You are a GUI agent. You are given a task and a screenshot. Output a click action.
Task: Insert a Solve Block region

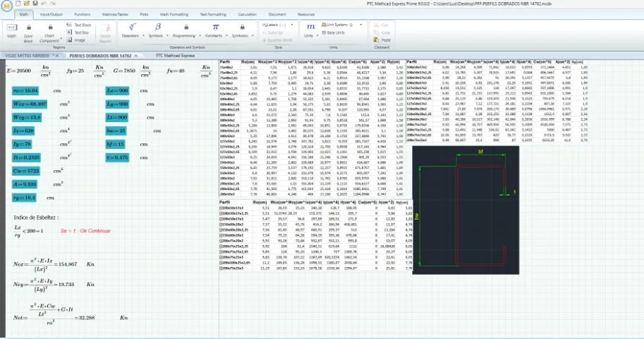tap(28, 32)
